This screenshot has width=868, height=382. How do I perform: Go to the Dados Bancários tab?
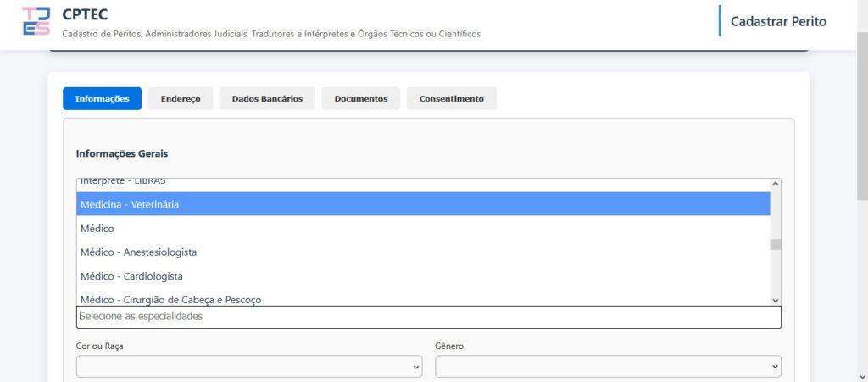pos(267,99)
